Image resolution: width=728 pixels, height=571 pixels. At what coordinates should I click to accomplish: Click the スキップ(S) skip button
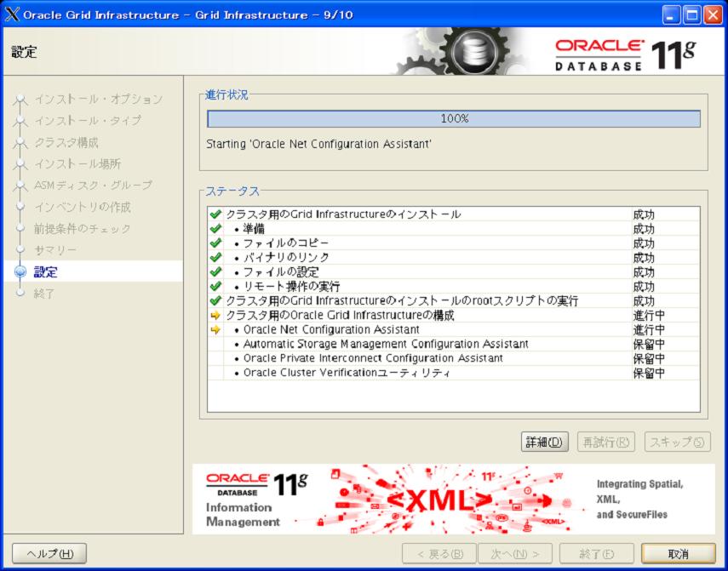[x=678, y=442]
